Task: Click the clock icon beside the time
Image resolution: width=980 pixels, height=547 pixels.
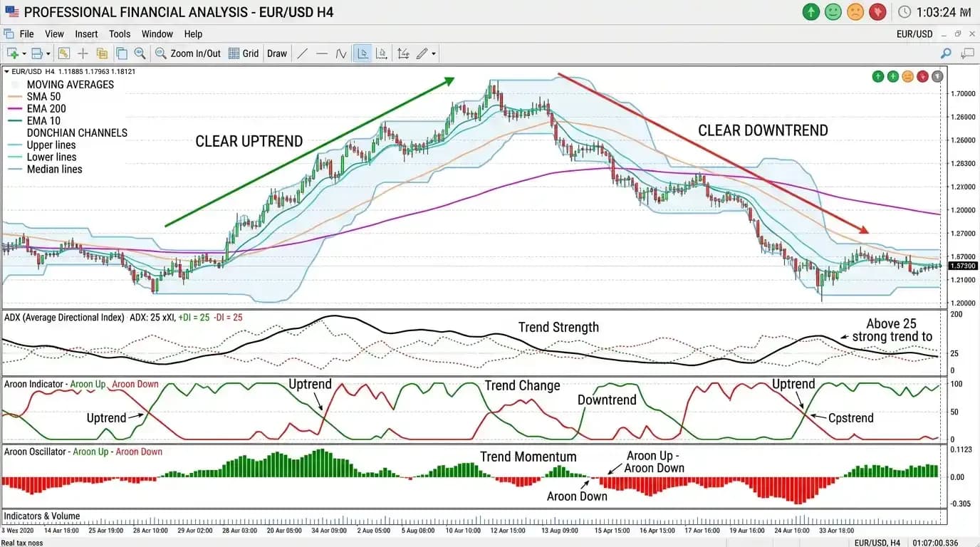Action: (905, 12)
